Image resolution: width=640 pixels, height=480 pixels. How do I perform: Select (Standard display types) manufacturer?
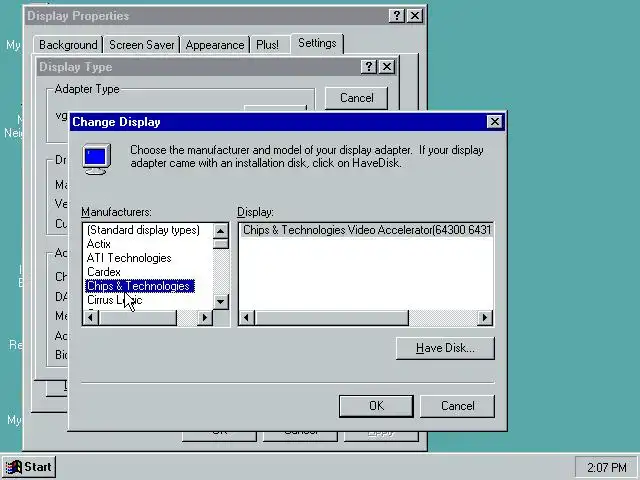click(x=143, y=230)
